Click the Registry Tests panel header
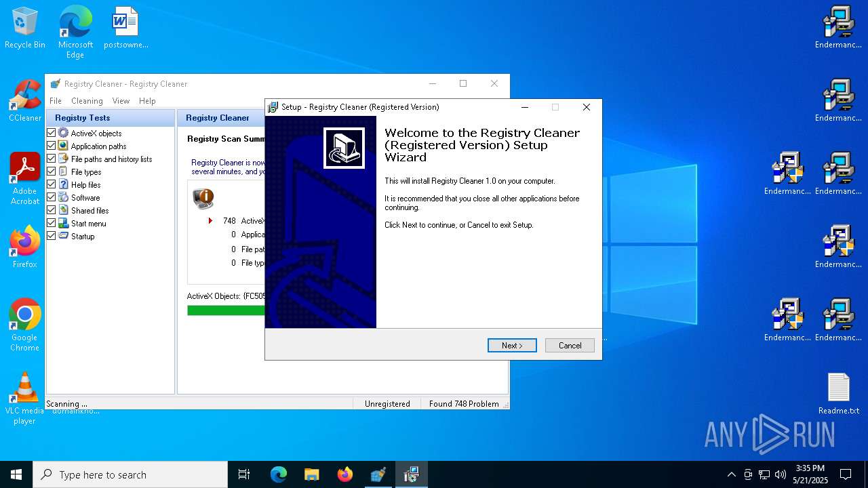Image resolution: width=868 pixels, height=488 pixels. (110, 118)
